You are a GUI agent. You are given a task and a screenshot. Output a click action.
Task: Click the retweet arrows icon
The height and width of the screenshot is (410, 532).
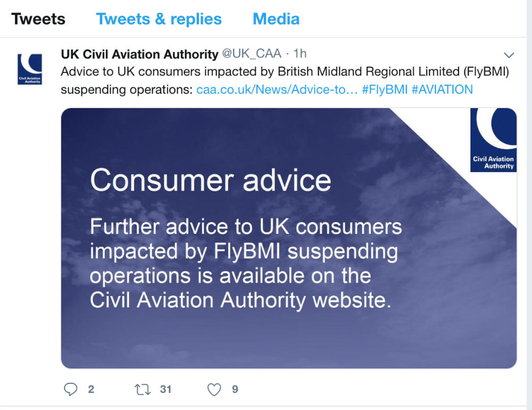click(x=142, y=389)
